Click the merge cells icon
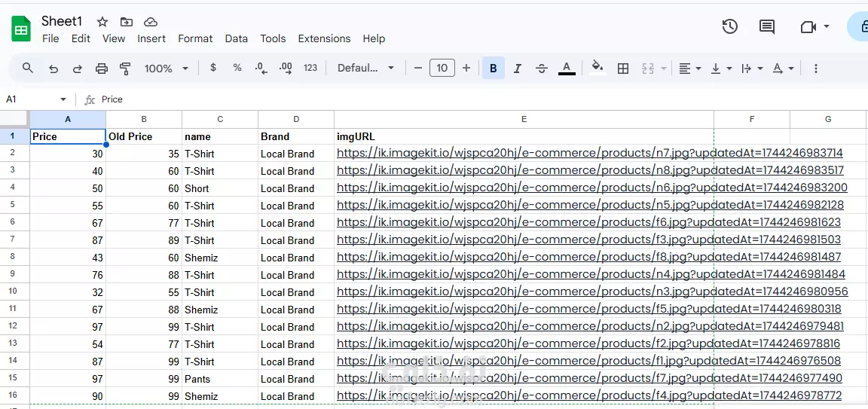The height and width of the screenshot is (409, 868). click(648, 68)
